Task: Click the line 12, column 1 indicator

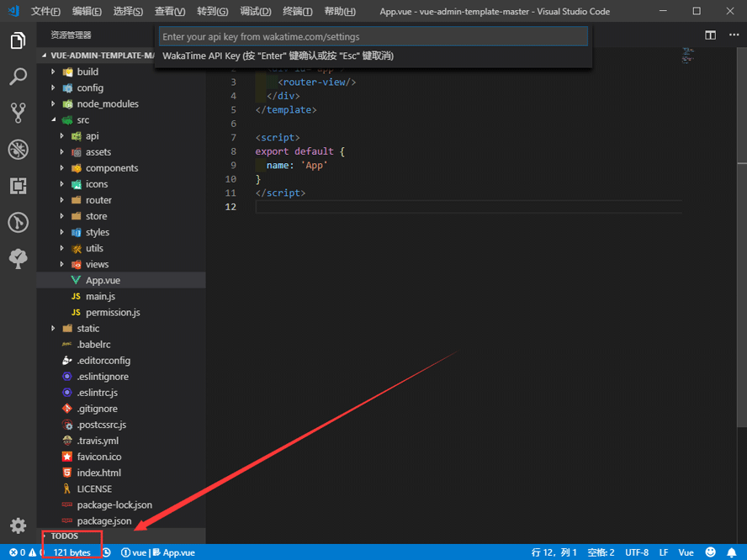Action: point(554,552)
